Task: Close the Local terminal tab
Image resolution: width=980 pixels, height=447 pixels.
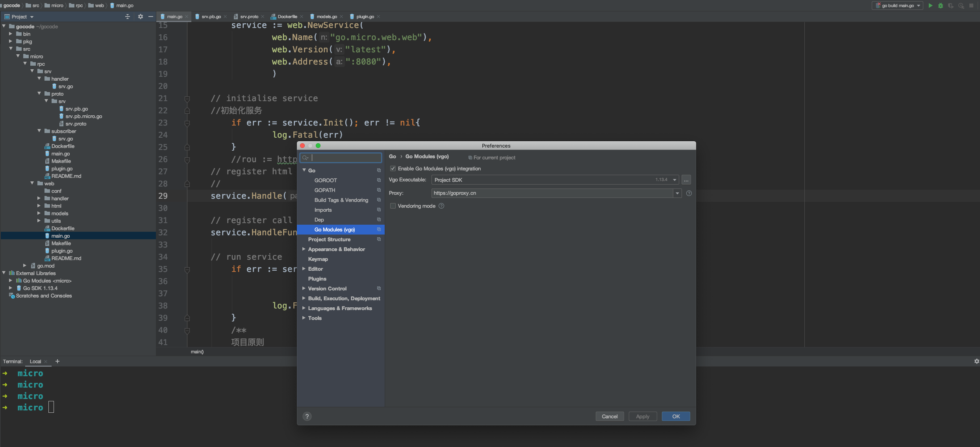Action: [46, 362]
